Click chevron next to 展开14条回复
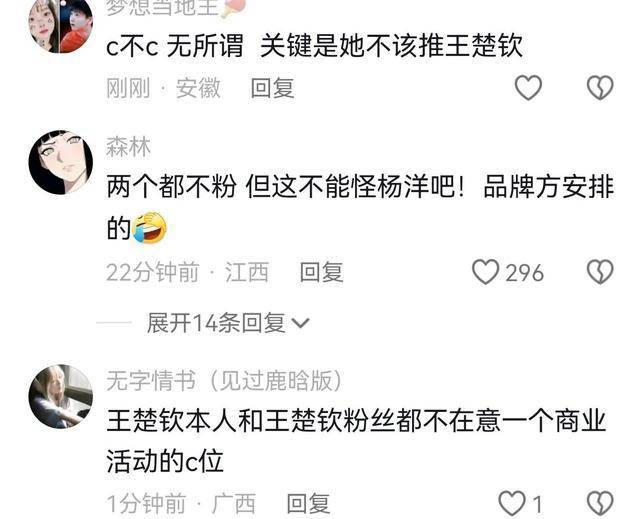 [301, 324]
